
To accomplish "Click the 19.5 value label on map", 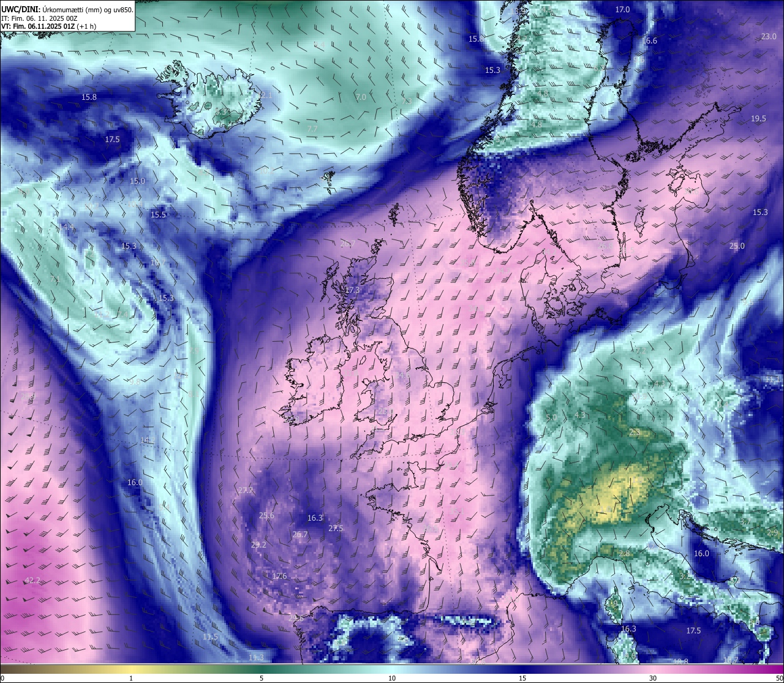I will point(759,119).
